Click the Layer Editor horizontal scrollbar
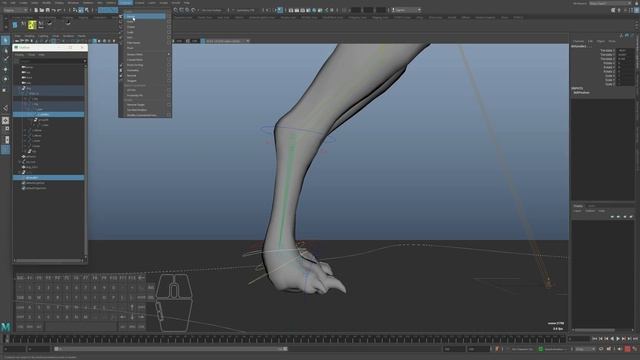640x360 pixels. [594, 330]
